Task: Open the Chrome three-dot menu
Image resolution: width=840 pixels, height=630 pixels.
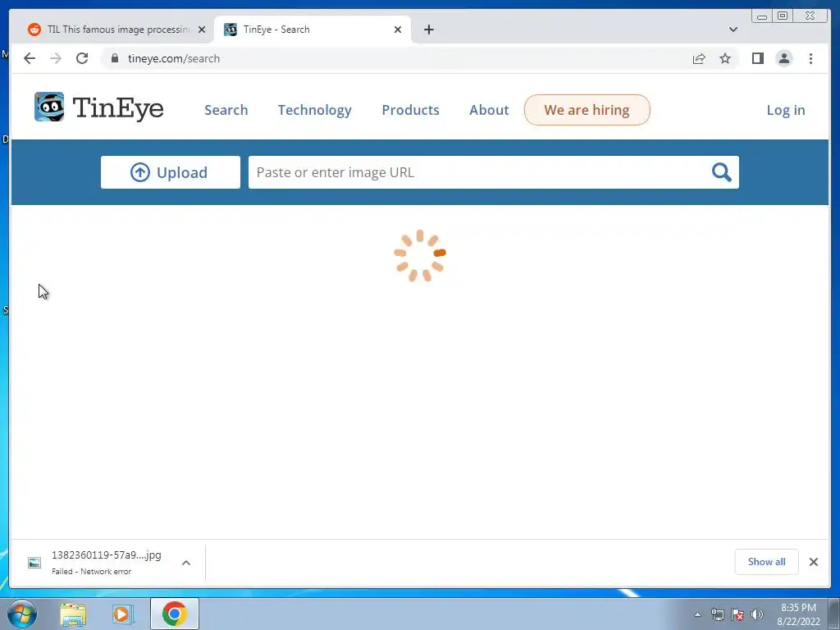Action: coord(810,58)
